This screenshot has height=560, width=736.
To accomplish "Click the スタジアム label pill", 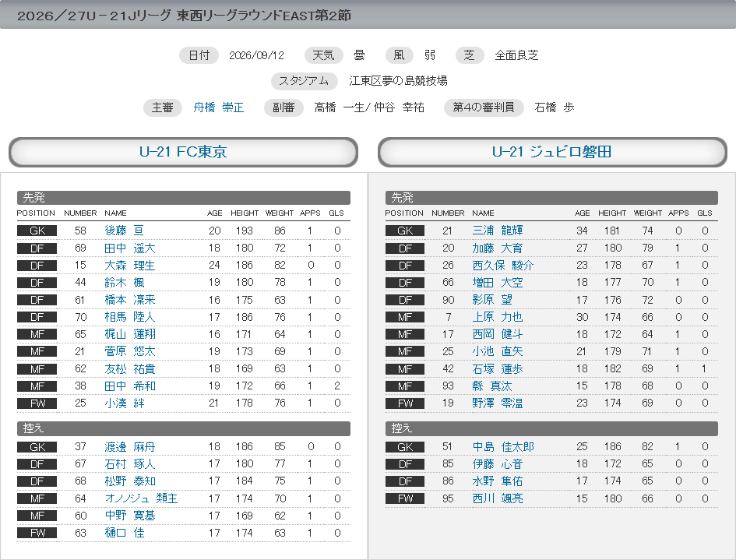I will pyautogui.click(x=305, y=81).
